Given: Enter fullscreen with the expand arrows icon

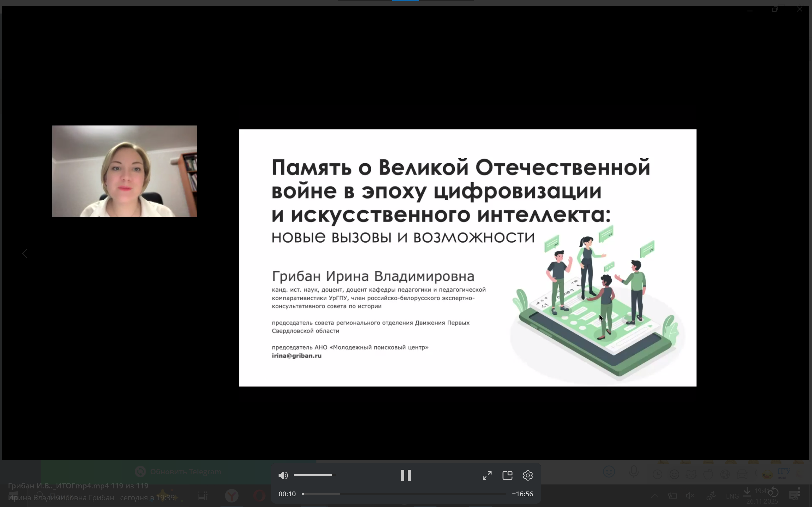Looking at the screenshot, I should 487,475.
